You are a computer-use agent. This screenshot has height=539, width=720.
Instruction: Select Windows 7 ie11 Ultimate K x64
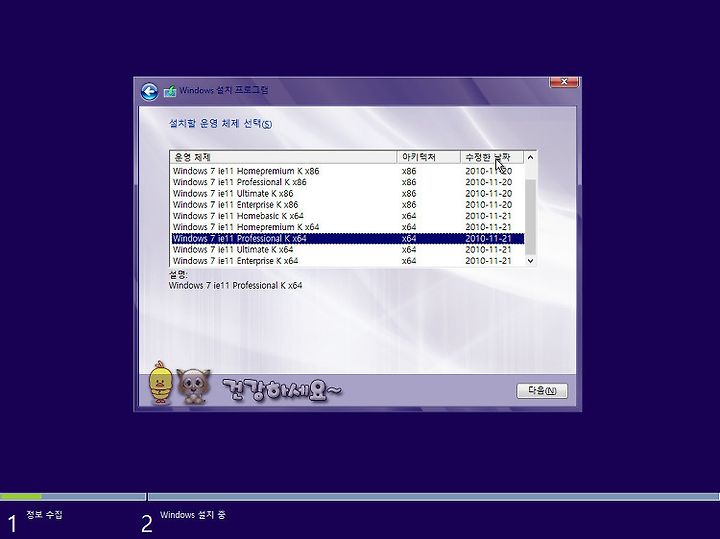pos(348,250)
